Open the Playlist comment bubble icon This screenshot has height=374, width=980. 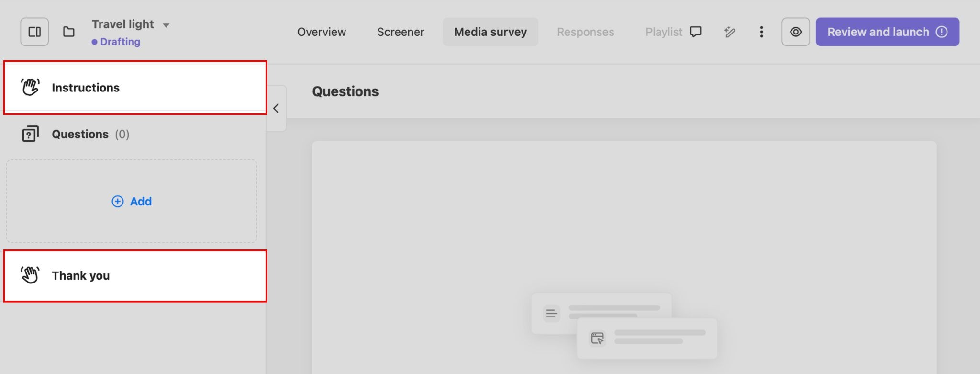click(x=696, y=32)
